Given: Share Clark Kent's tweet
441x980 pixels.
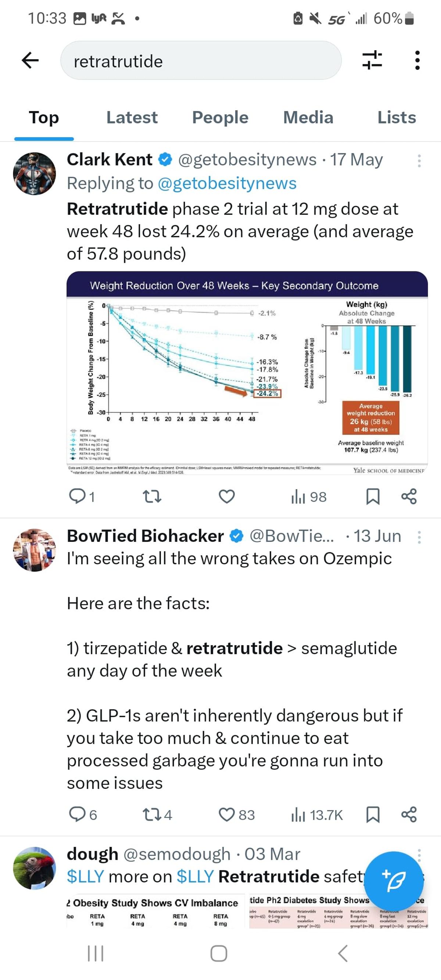Looking at the screenshot, I should 409,496.
